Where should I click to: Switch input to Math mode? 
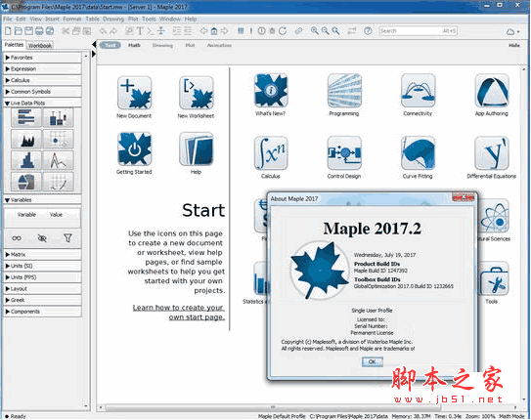[134, 45]
